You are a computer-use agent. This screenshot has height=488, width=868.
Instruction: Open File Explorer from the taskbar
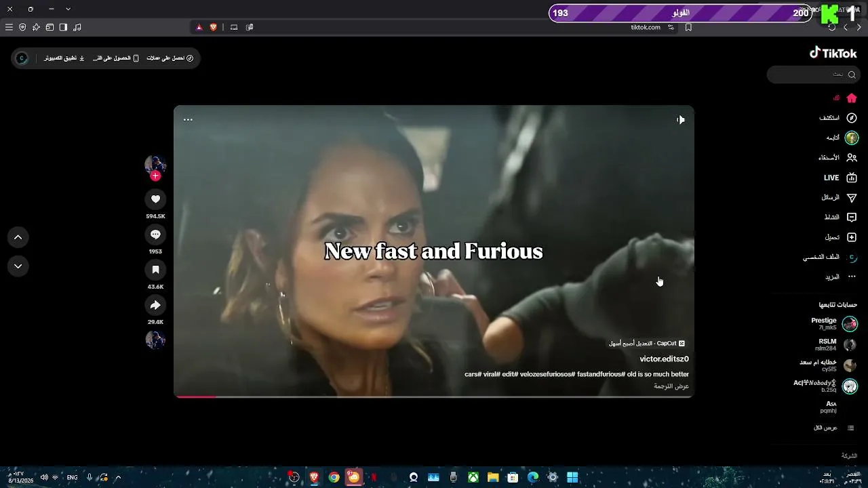493,477
